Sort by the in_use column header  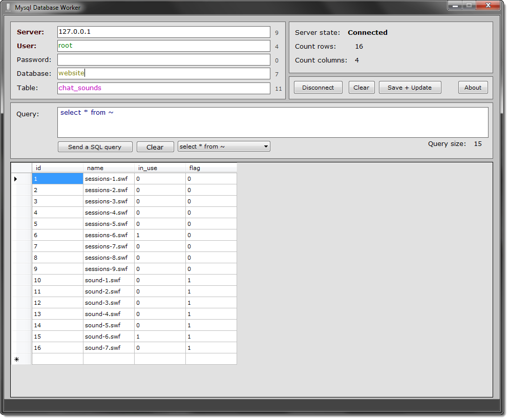[159, 168]
